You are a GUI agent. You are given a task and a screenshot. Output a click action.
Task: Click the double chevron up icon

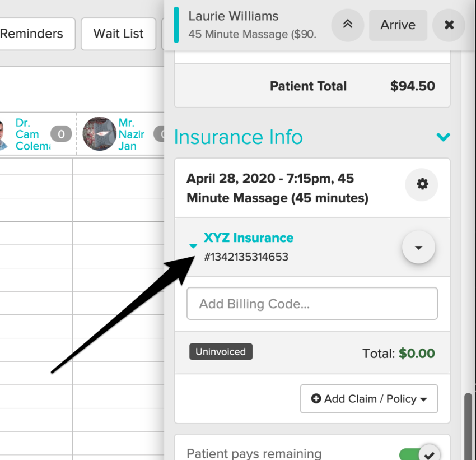[x=348, y=25]
